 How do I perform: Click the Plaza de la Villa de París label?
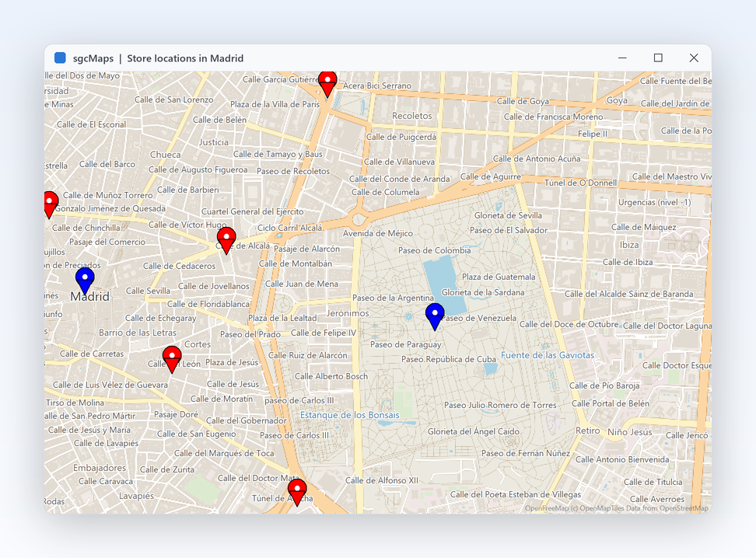[x=275, y=104]
